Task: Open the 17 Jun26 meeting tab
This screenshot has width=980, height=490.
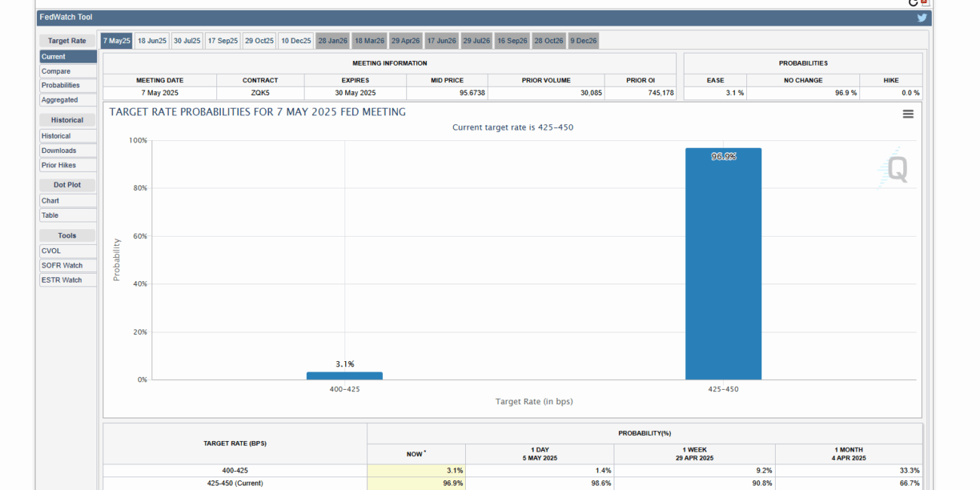Action: pos(442,41)
